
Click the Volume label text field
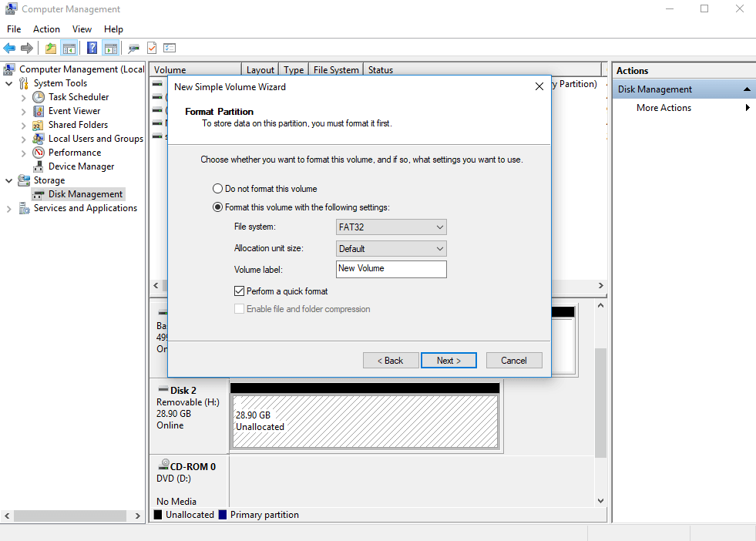(x=391, y=269)
